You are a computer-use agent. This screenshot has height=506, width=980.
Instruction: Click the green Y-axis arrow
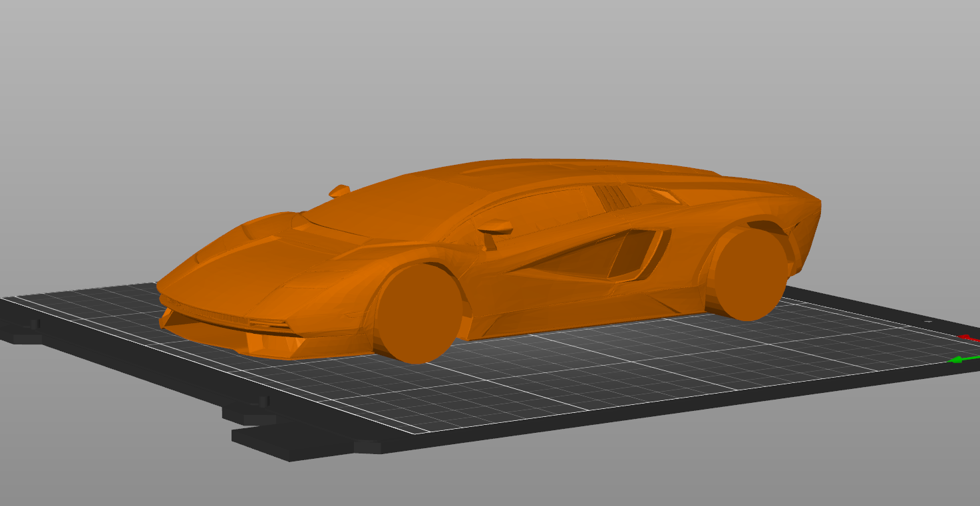956,360
